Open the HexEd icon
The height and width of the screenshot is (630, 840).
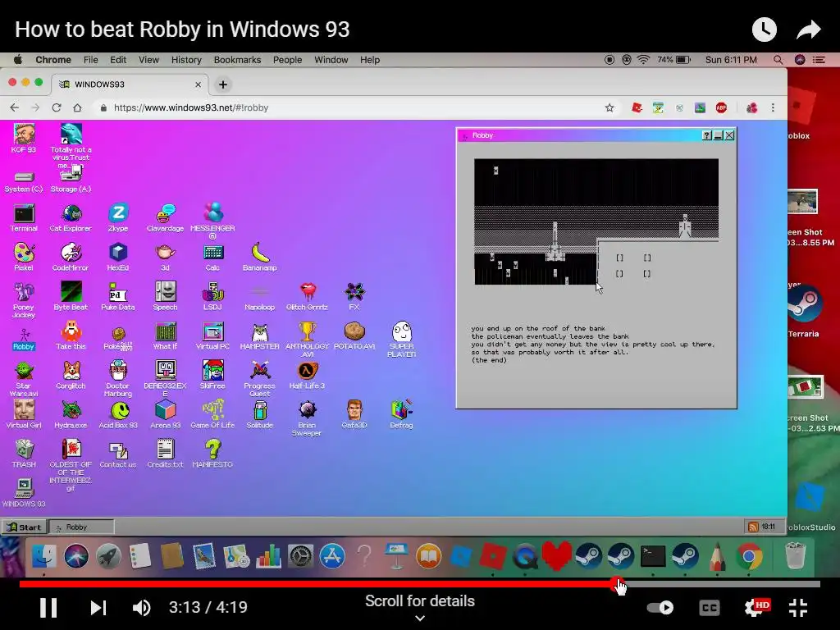click(118, 257)
